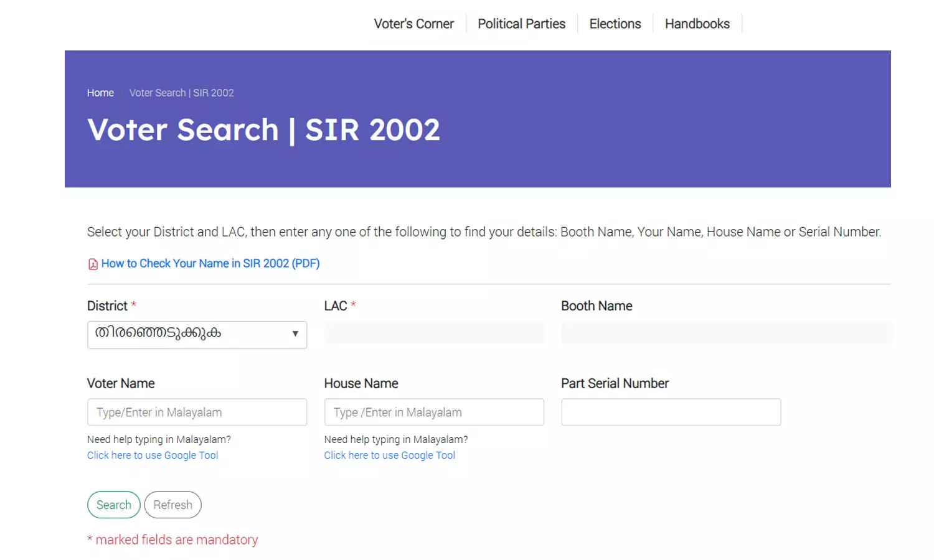Open the Voter's Corner menu
The width and height of the screenshot is (934, 560).
point(413,24)
